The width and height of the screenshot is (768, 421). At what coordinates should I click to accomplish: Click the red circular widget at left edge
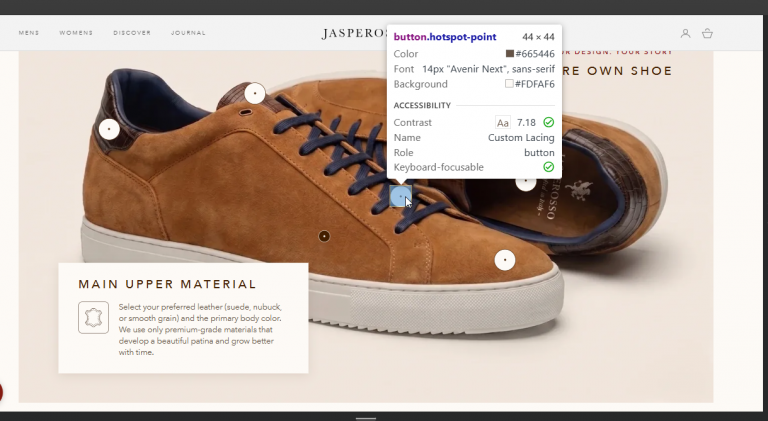[1, 392]
